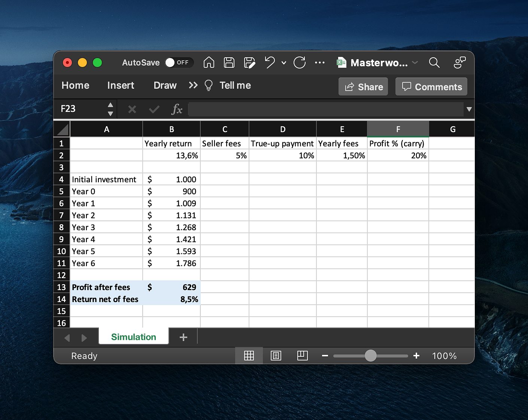Click the Insert Function fx icon
The height and width of the screenshot is (420, 528).
[177, 109]
